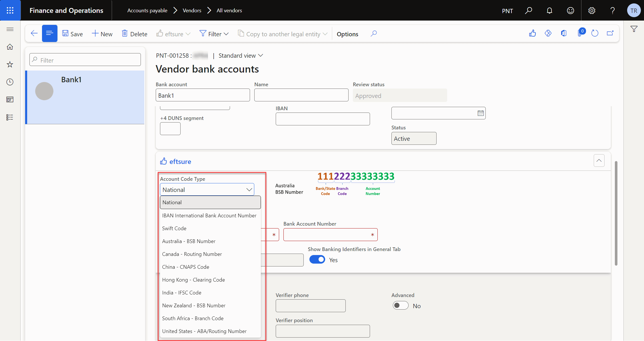
Task: Click the feedback smiley icon
Action: click(x=571, y=11)
